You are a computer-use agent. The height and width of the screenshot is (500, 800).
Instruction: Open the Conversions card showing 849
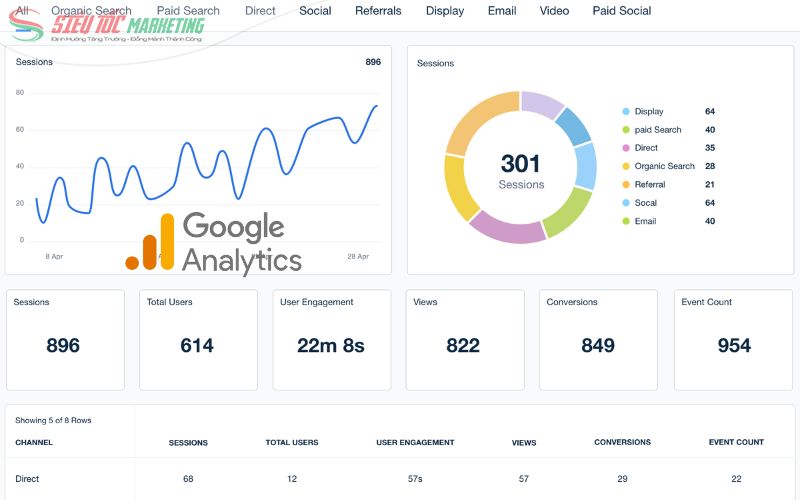(598, 340)
